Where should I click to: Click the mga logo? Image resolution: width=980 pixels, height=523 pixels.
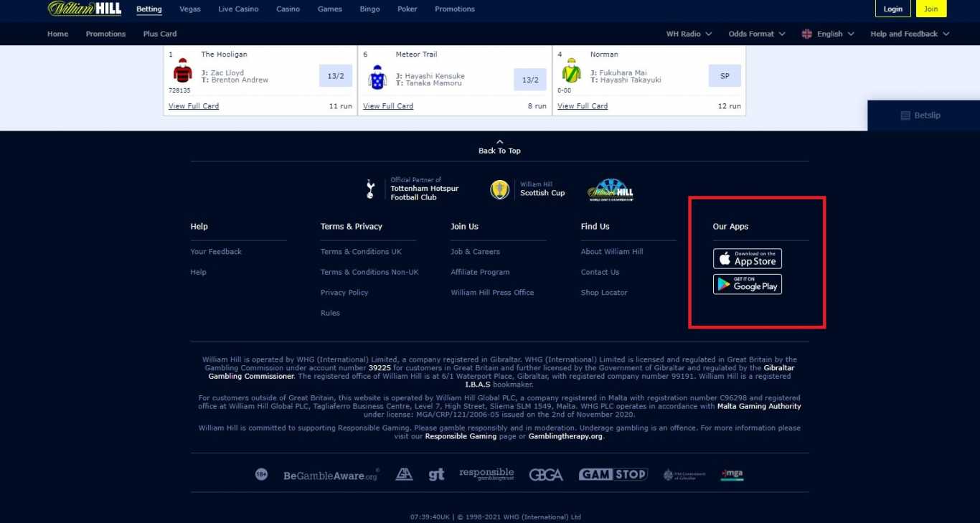[x=732, y=474]
